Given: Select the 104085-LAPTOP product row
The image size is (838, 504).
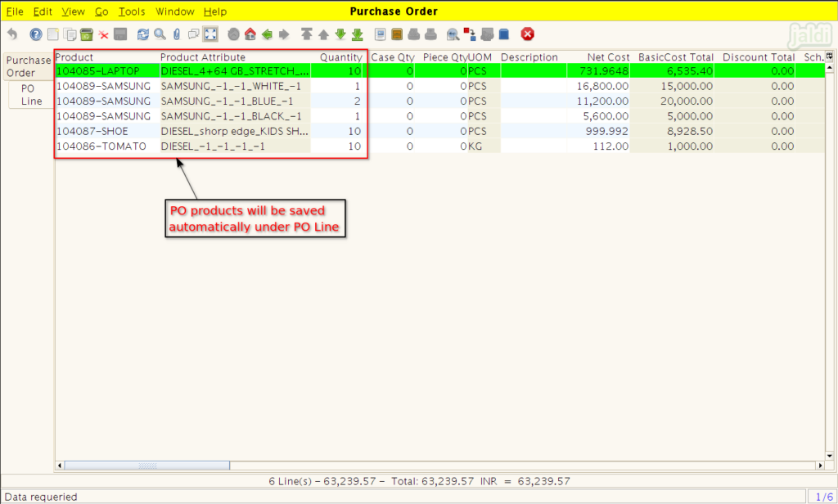Looking at the screenshot, I should pos(439,71).
